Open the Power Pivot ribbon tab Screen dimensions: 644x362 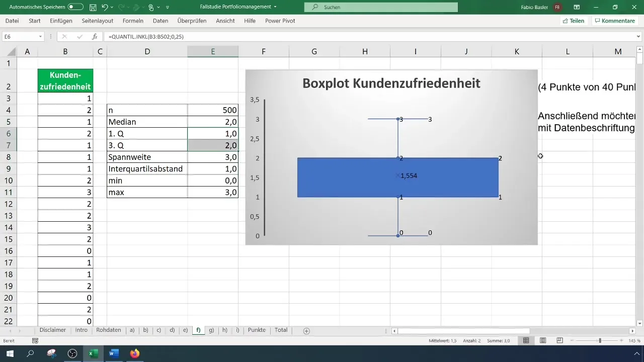click(280, 21)
